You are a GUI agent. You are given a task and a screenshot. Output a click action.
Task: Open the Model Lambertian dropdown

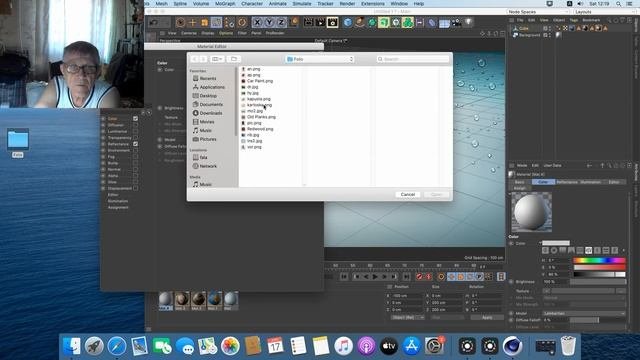[x=584, y=313]
